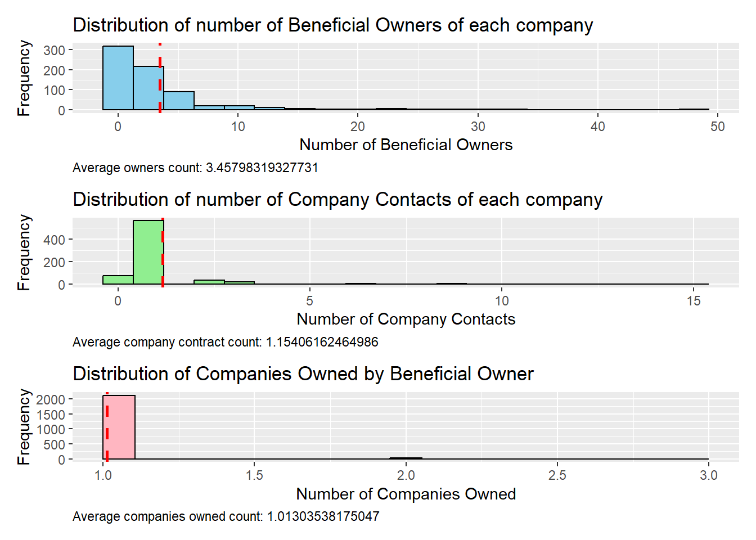Viewport: 756px width, 540px height.
Task: Click the '15' tick label on the Contacts x-axis
Action: point(694,301)
